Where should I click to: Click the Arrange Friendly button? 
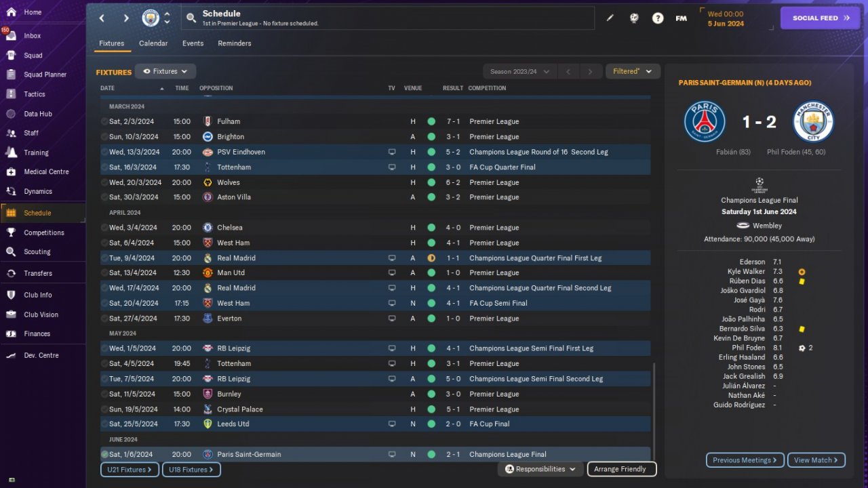(x=621, y=469)
